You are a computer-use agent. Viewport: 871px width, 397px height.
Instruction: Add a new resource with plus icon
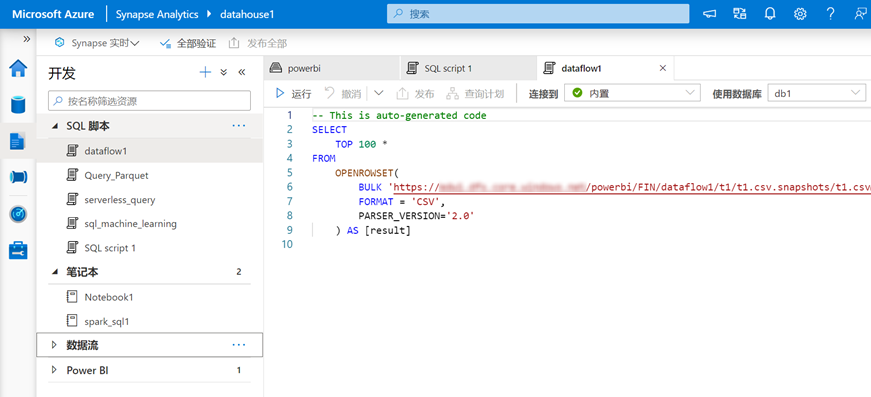tap(206, 72)
